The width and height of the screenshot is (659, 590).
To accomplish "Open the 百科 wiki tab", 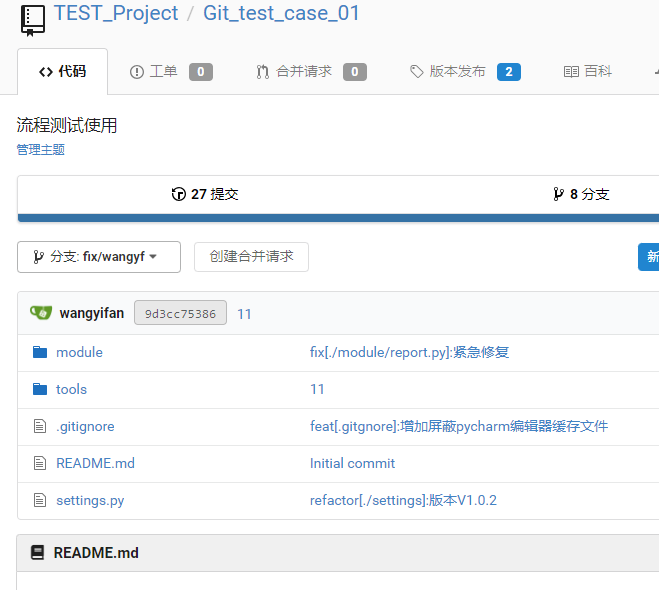I will pos(588,71).
